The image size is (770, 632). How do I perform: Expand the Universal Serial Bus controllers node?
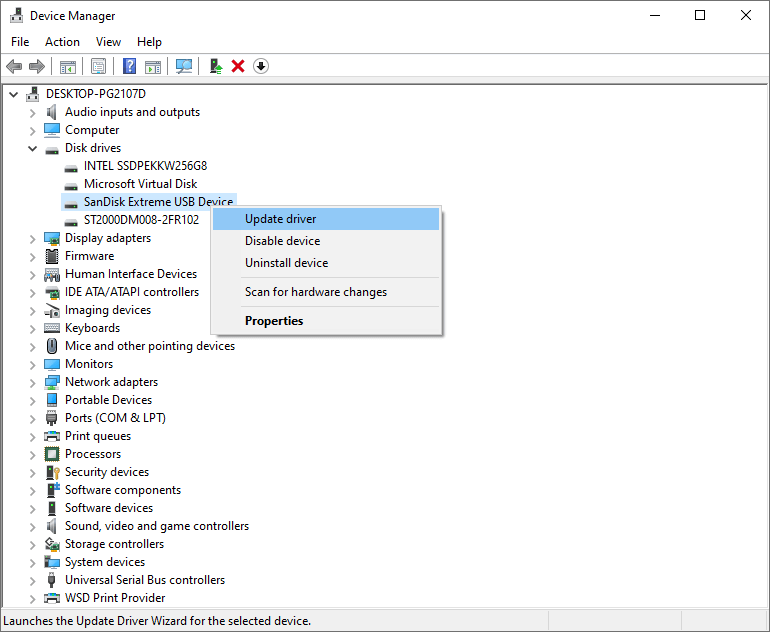[32, 581]
